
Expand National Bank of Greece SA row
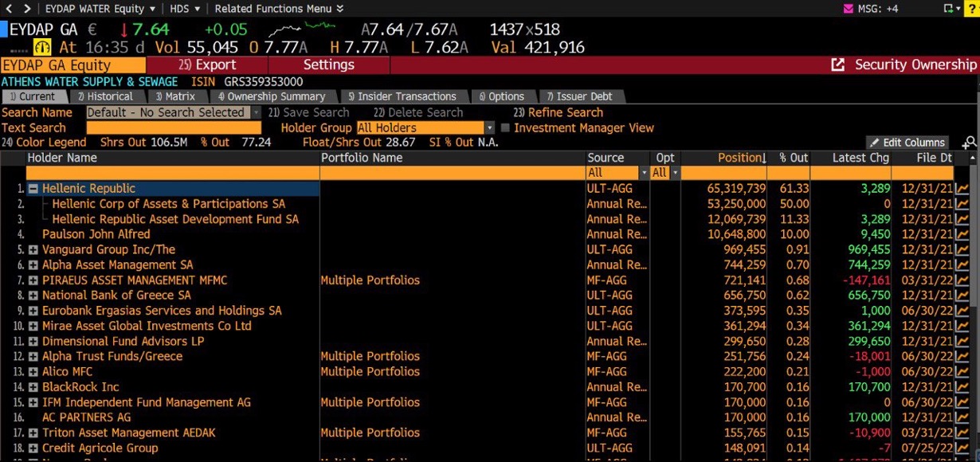[33, 296]
